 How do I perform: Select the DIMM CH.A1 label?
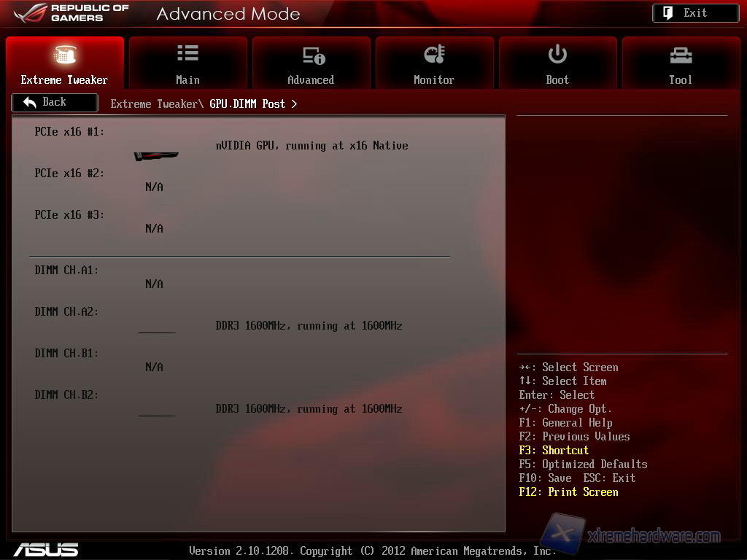[x=66, y=271]
